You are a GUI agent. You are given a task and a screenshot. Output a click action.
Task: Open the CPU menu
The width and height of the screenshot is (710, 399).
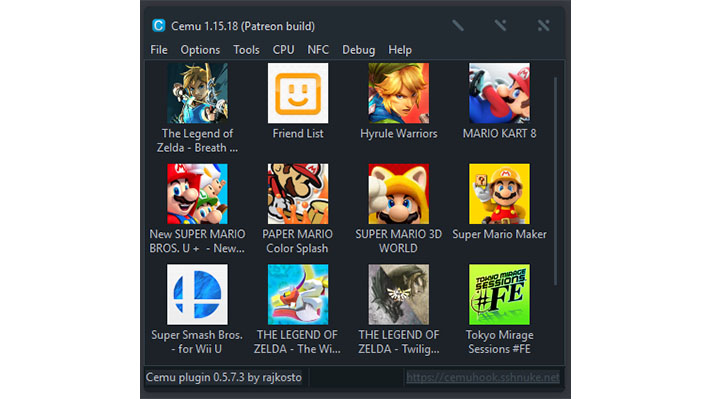tap(283, 50)
